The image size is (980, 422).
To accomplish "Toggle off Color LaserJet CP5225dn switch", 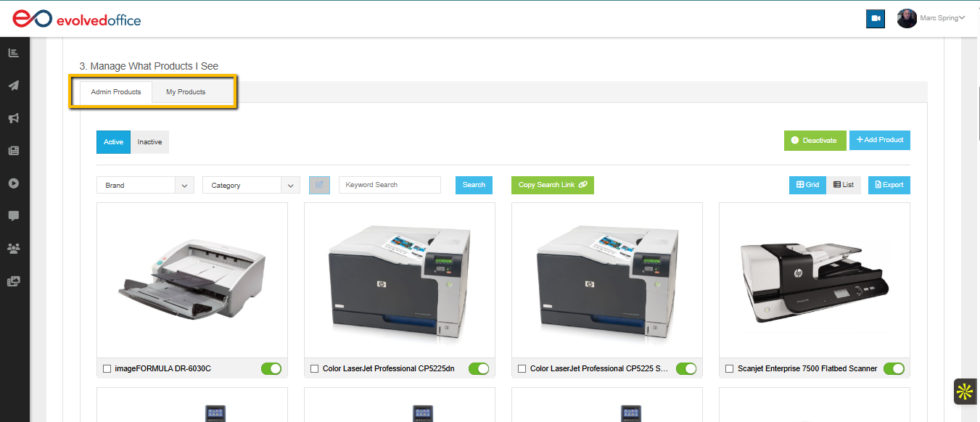I will click(479, 369).
